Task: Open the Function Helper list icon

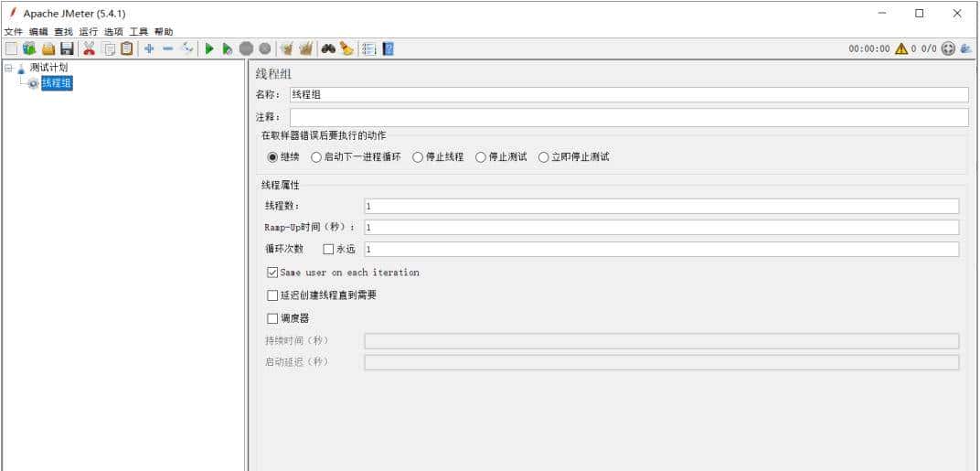Action: pyautogui.click(x=368, y=48)
